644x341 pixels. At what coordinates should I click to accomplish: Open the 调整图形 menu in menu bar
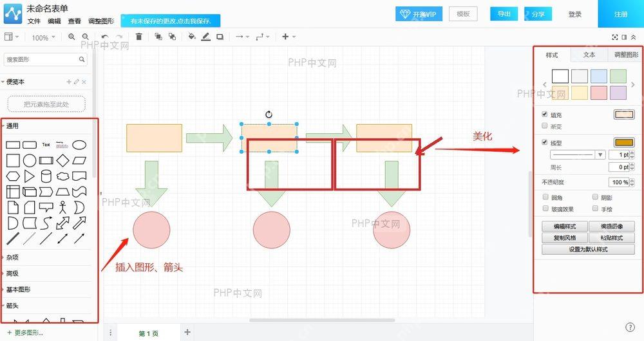101,21
